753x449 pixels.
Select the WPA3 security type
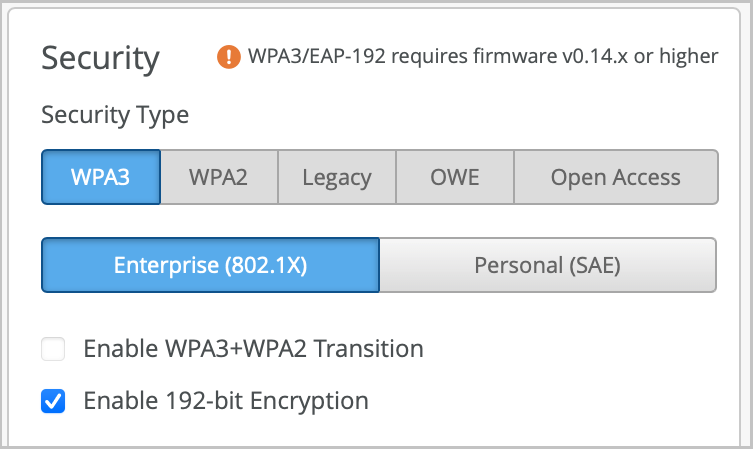[x=101, y=178]
